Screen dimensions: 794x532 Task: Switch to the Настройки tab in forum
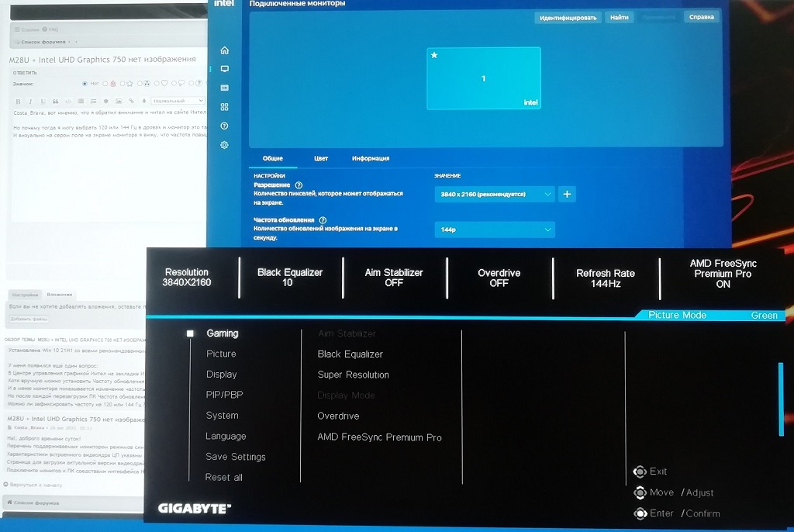click(25, 295)
